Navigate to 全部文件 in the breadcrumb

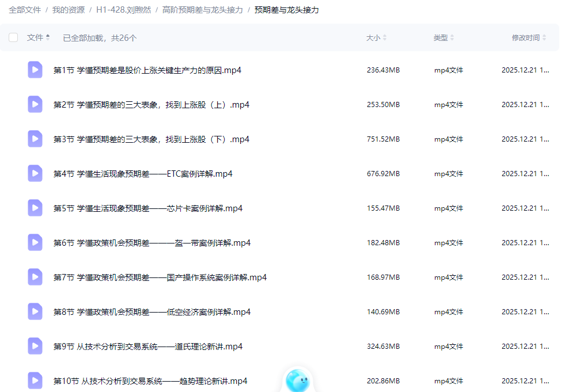coord(24,10)
